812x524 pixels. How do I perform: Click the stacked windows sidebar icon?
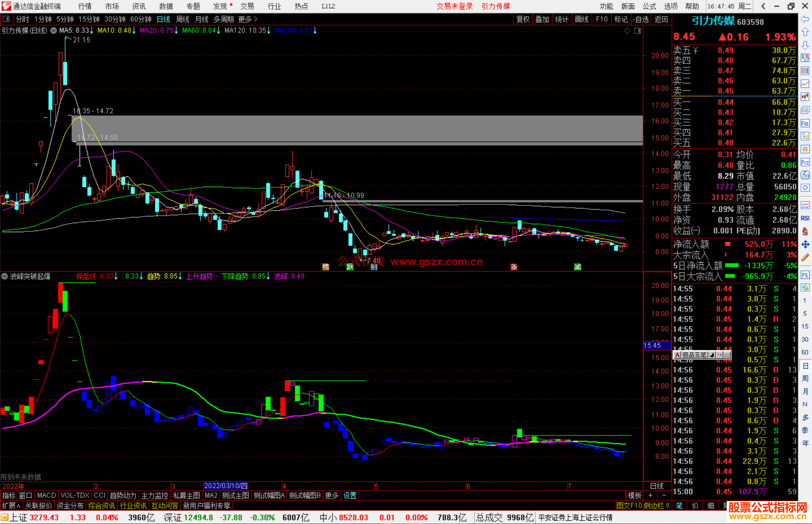point(805,110)
